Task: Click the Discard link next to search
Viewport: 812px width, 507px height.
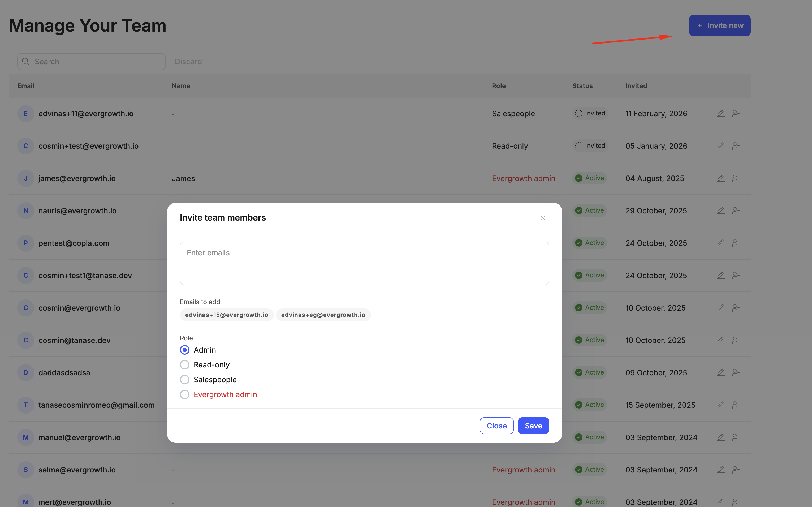Action: tap(188, 62)
